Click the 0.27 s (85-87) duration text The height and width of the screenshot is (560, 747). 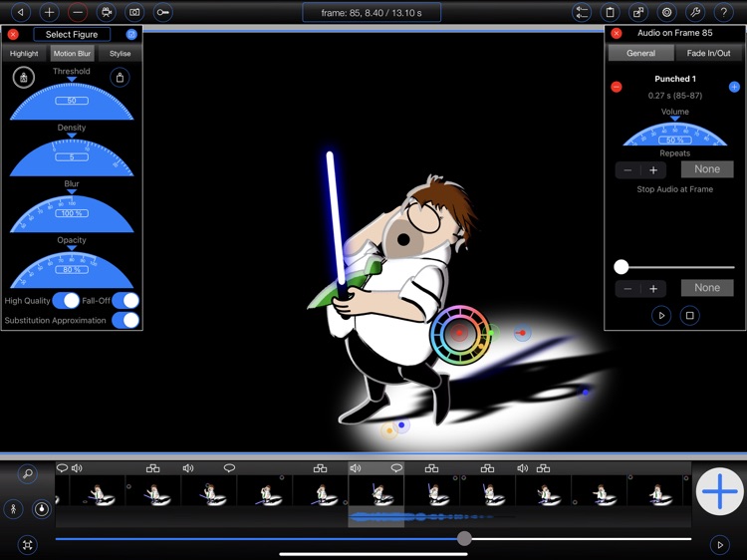[675, 96]
